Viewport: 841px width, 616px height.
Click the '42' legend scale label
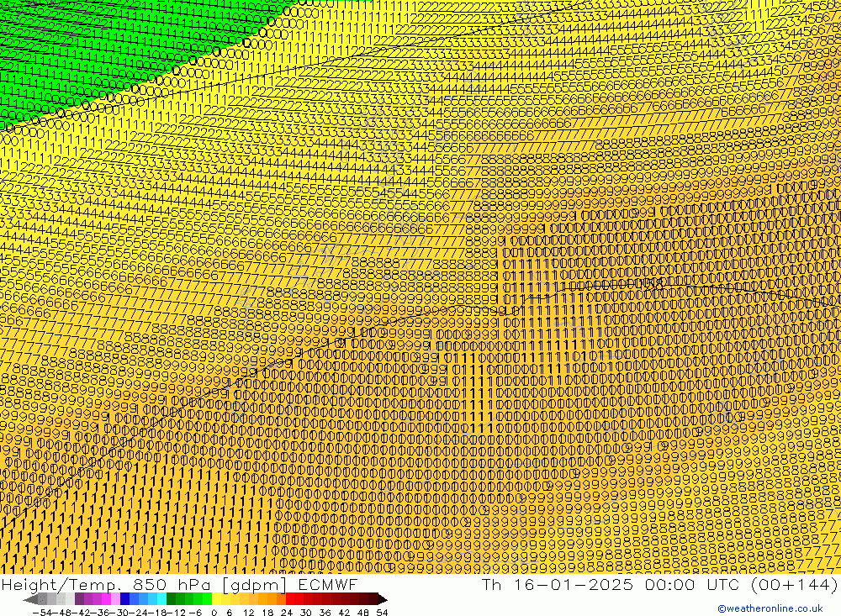(x=344, y=613)
